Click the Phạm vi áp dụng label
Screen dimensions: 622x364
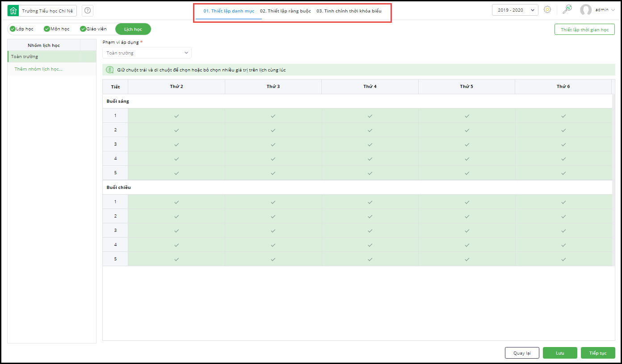click(x=121, y=42)
